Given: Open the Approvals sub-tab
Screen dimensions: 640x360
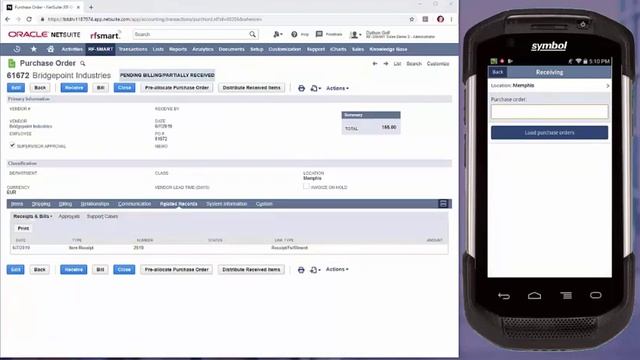Looking at the screenshot, I should (x=69, y=216).
